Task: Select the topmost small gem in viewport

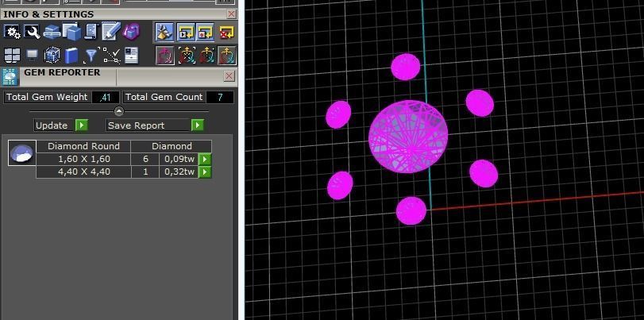Action: click(405, 67)
